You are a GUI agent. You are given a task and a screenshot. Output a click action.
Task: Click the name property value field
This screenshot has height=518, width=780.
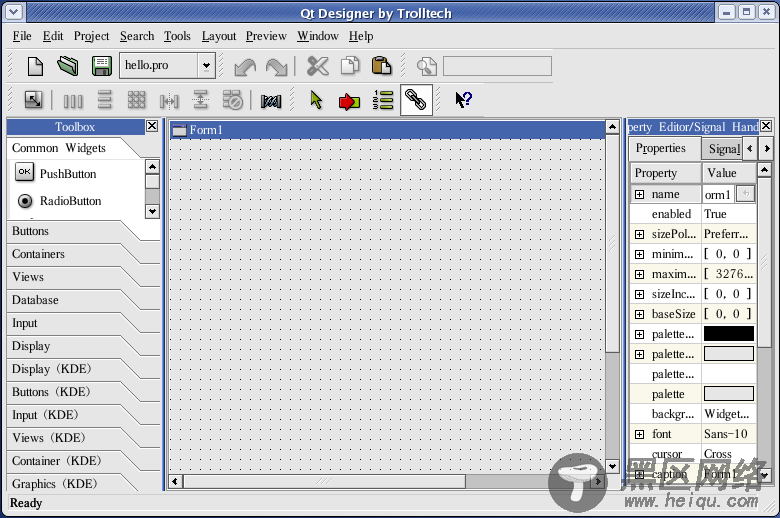pos(718,194)
